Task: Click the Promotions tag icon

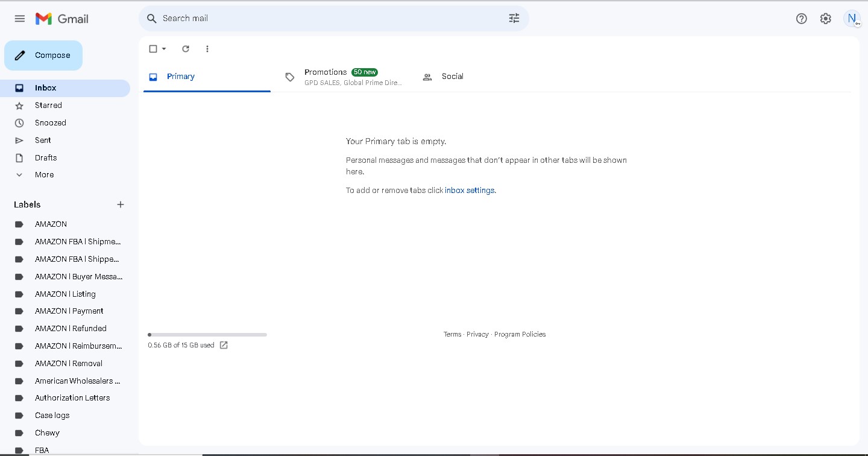Action: [x=290, y=77]
